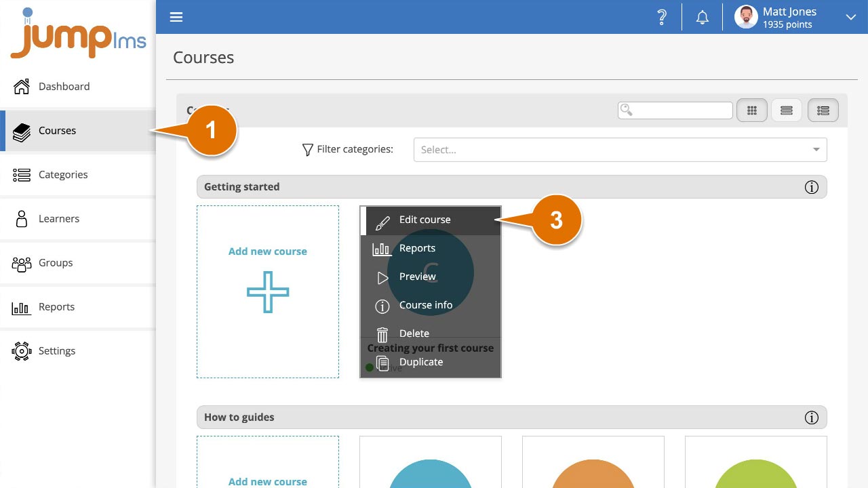868x488 pixels.
Task: Switch to compact list view
Action: click(x=787, y=110)
